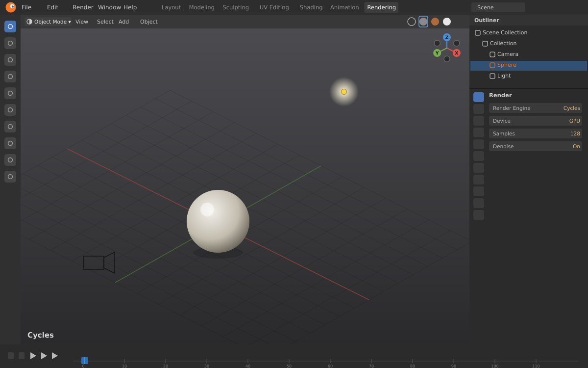Open the viewport Object menu
588x368 pixels.
(149, 22)
